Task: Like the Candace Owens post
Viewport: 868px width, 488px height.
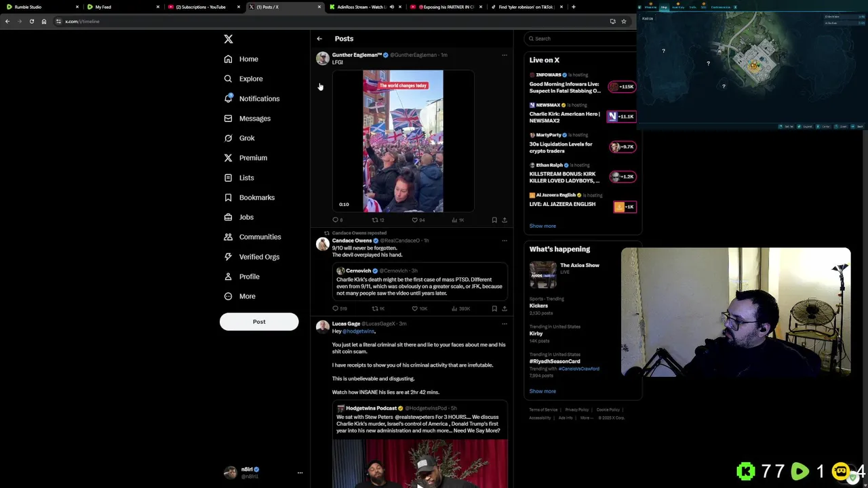Action: pyautogui.click(x=419, y=308)
